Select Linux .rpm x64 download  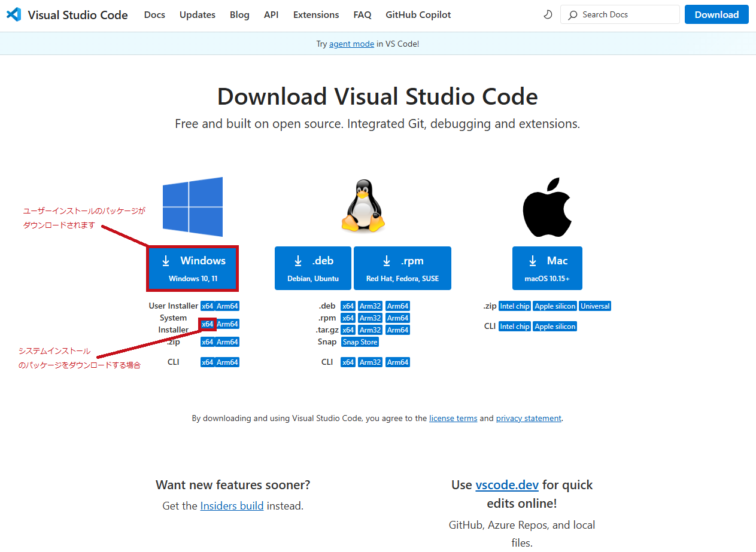click(x=348, y=318)
